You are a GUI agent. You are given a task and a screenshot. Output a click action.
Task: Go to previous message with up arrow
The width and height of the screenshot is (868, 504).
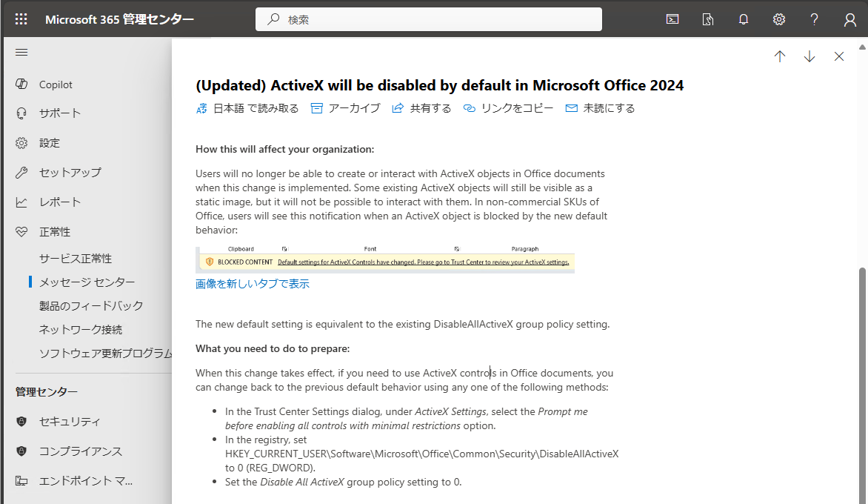point(779,56)
